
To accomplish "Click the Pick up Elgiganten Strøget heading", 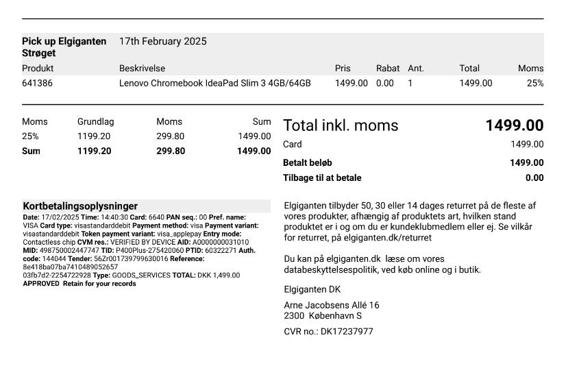I will [64, 47].
